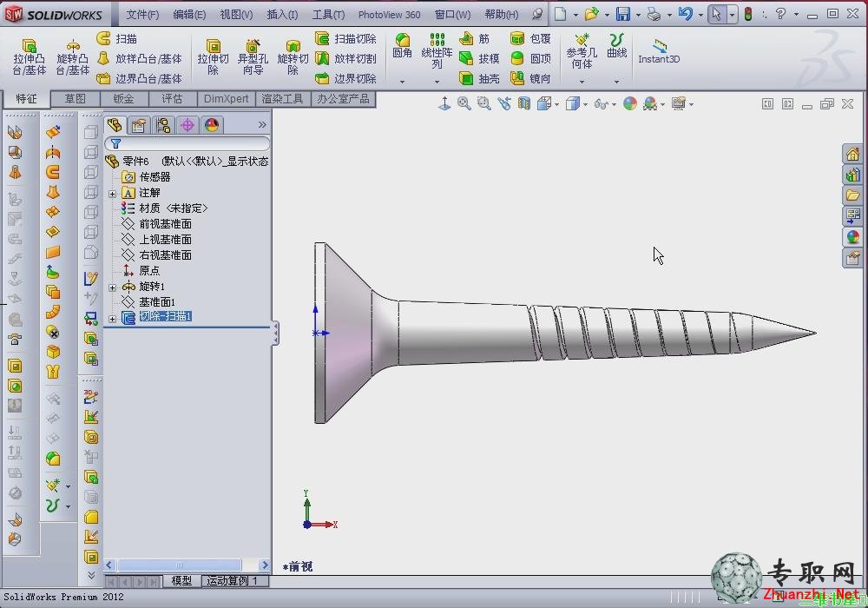Viewport: 868px width, 608px height.
Task: Toggle Instant3D mode
Action: [659, 51]
